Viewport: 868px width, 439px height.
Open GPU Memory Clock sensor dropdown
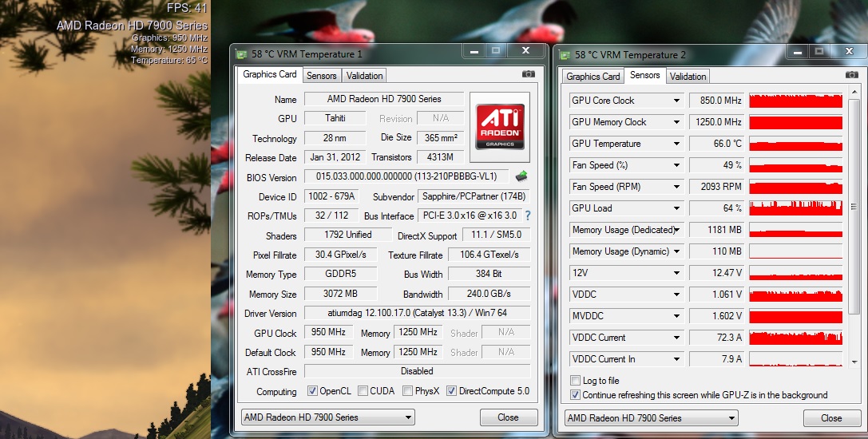676,122
